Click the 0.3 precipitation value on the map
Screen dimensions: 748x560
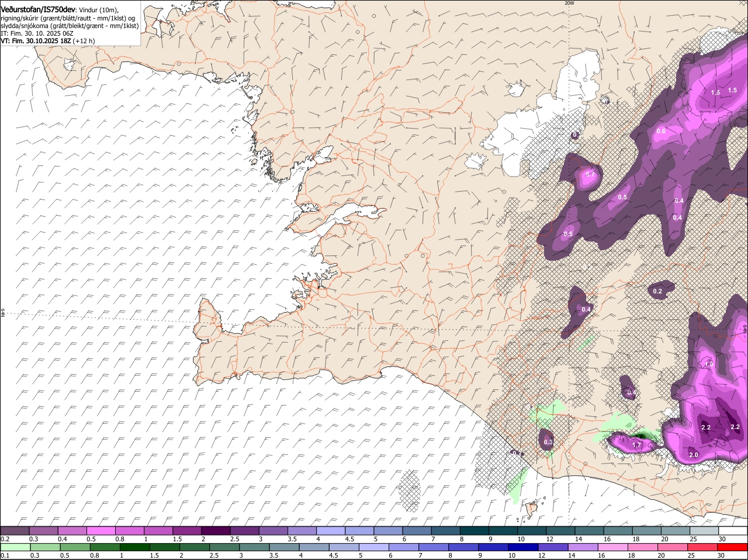tap(548, 442)
